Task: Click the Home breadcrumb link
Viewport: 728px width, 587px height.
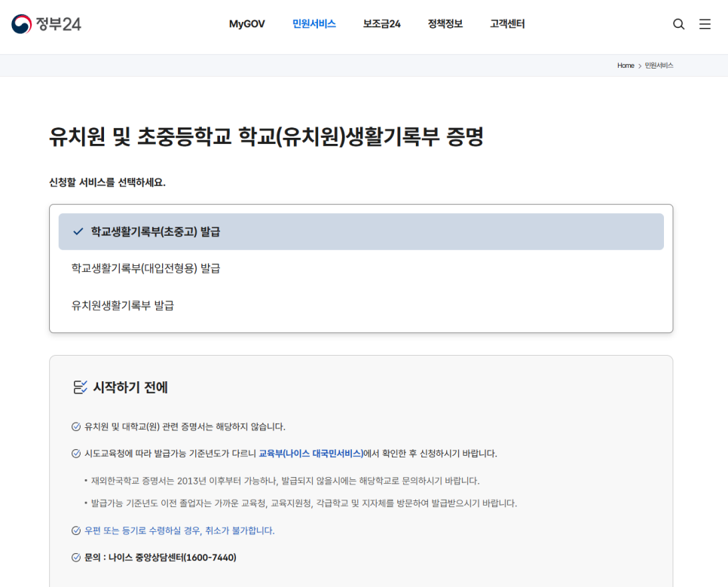Action: [626, 66]
